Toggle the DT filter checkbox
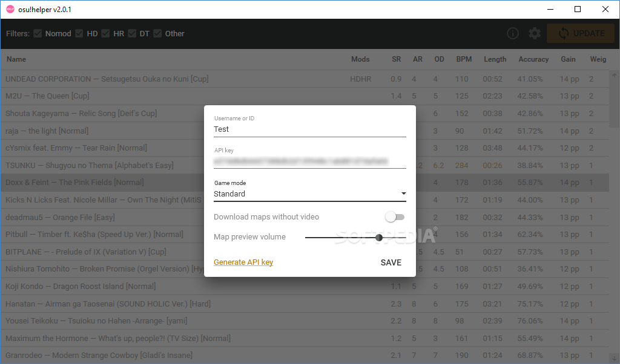Image resolution: width=620 pixels, height=364 pixels. pyautogui.click(x=132, y=33)
